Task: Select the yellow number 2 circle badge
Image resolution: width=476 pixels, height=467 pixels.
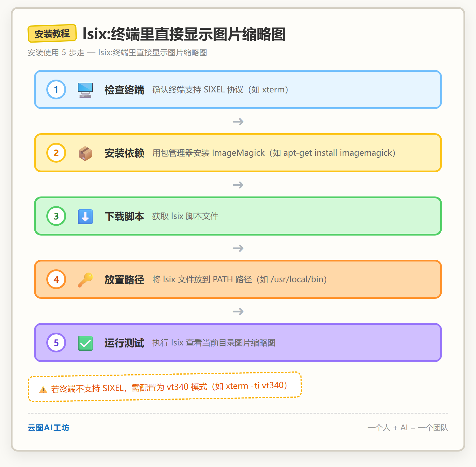Action: point(56,153)
